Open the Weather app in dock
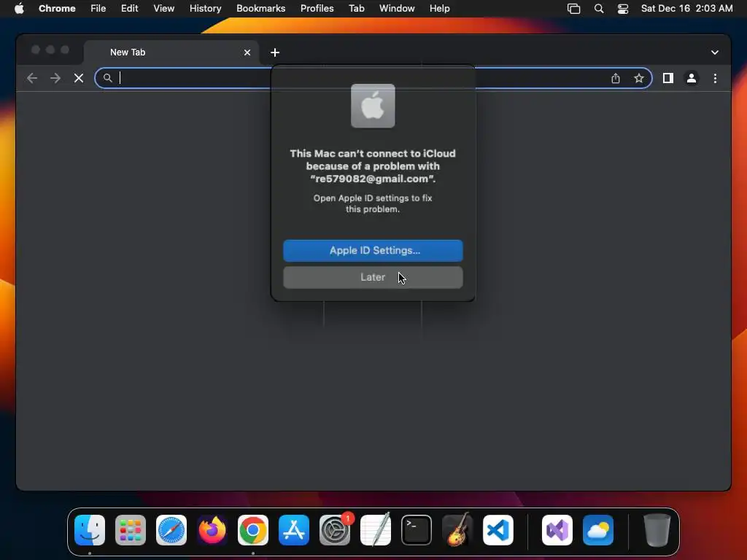 pos(598,530)
